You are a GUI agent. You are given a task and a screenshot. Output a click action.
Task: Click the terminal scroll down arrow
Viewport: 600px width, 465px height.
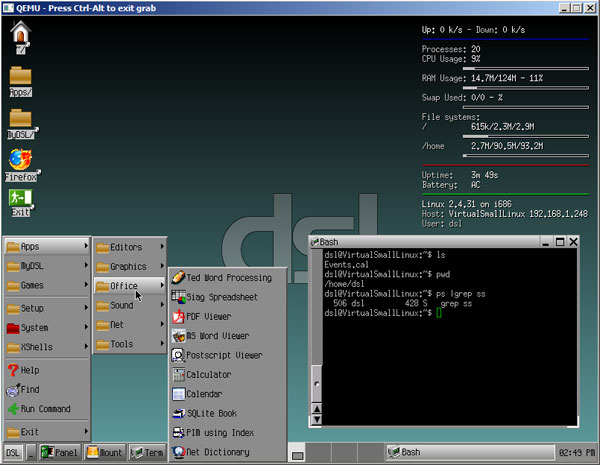tap(316, 419)
